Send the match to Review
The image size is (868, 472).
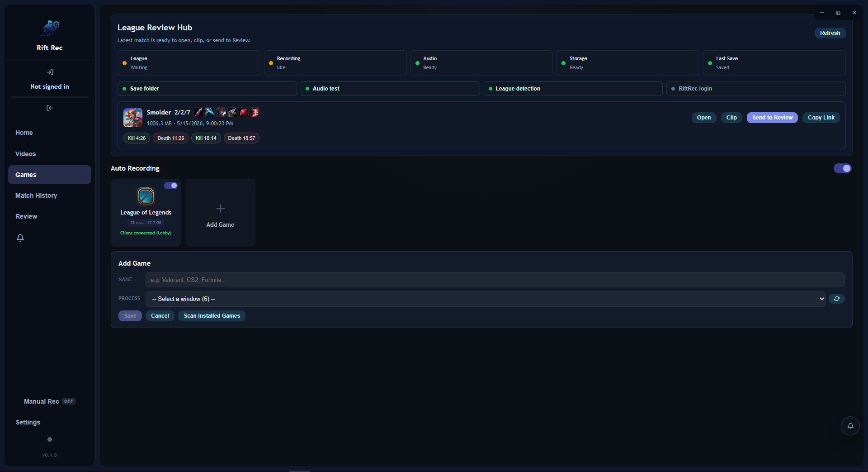click(x=772, y=118)
